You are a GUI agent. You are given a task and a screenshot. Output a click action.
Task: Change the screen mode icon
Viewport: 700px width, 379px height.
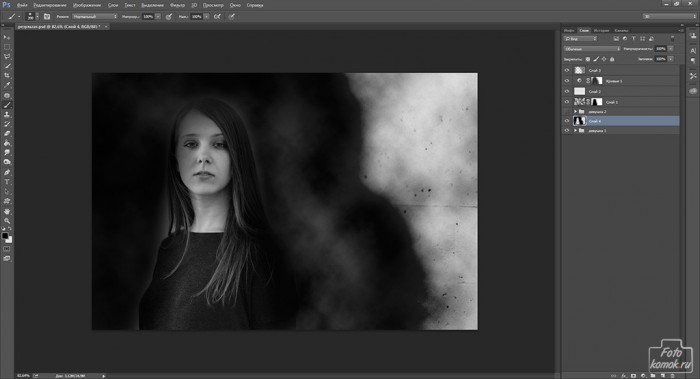(x=7, y=258)
